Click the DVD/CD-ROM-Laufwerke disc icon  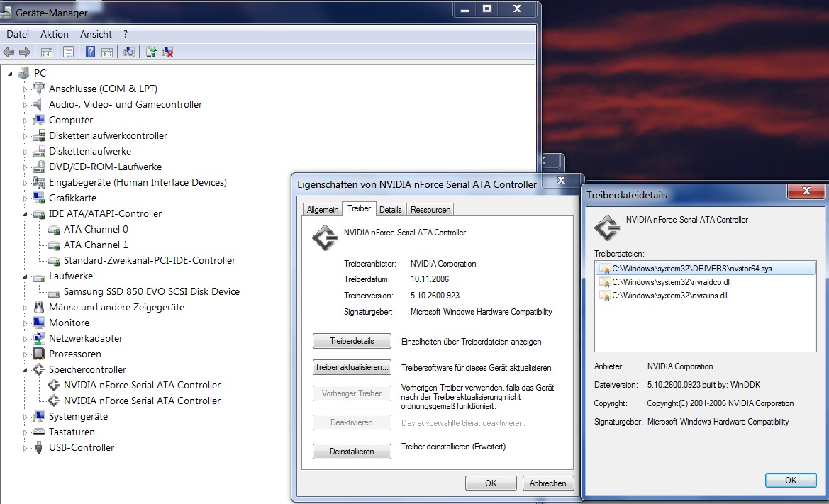(x=38, y=167)
